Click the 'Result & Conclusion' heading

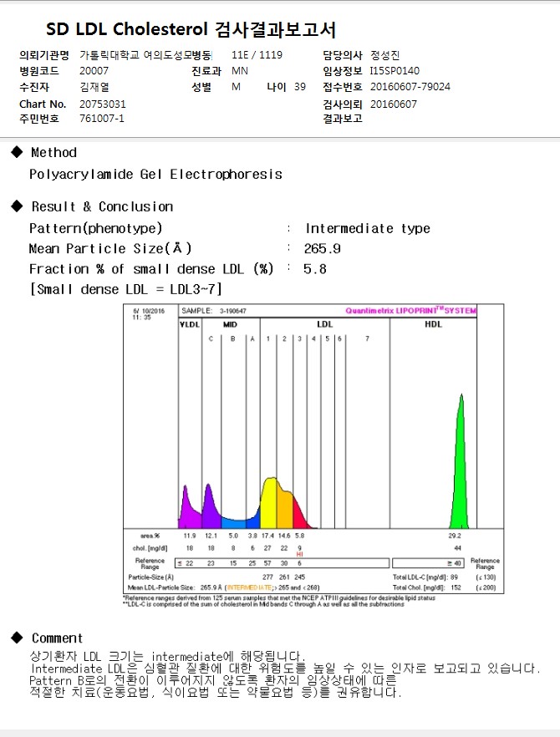tap(102, 206)
